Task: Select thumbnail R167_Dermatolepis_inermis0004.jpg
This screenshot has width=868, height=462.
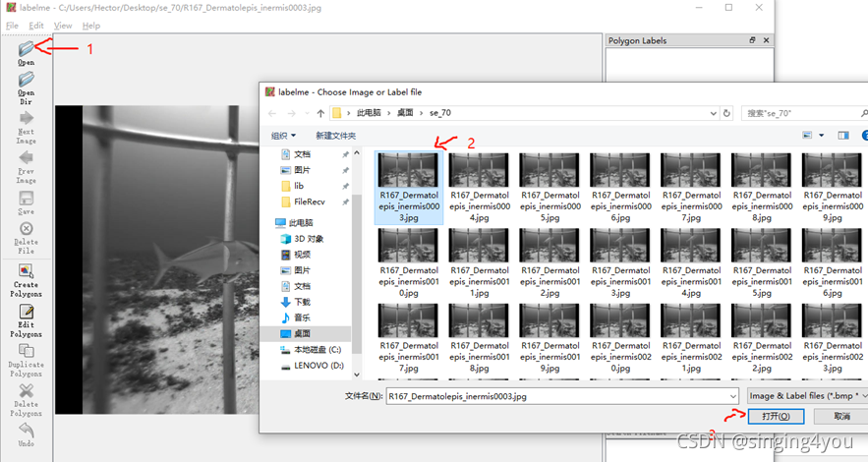Action: (480, 188)
